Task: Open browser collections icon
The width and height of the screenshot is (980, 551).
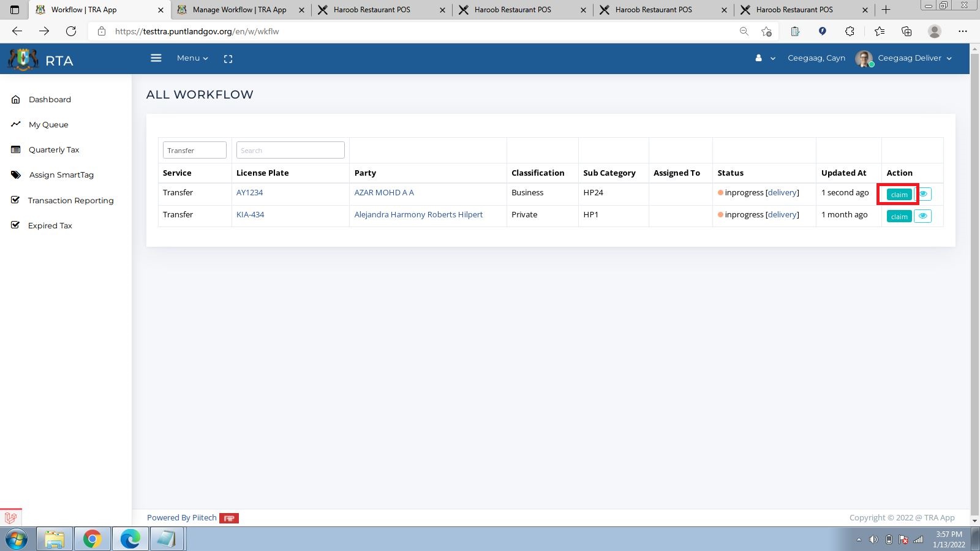Action: pyautogui.click(x=907, y=31)
